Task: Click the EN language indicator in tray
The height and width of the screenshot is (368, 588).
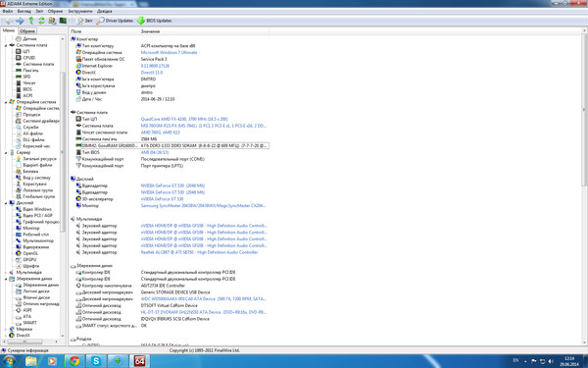Action: click(x=515, y=360)
